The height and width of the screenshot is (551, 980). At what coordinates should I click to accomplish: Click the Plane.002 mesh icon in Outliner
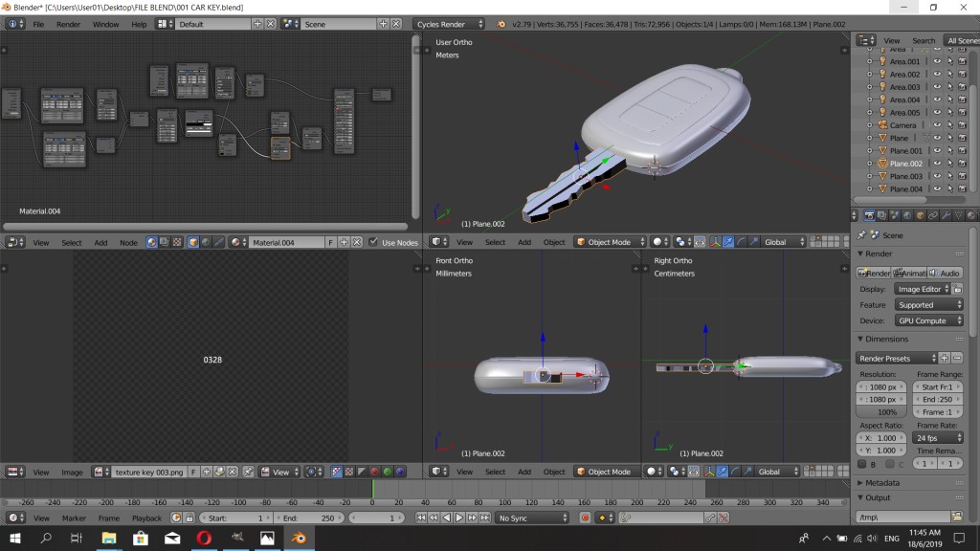coord(883,163)
